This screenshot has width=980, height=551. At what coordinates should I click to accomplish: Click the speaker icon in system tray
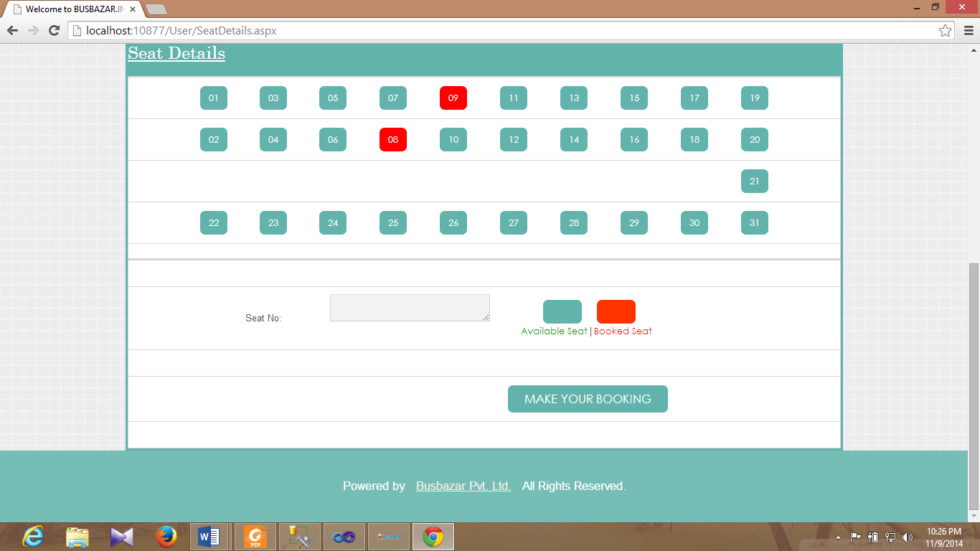click(908, 536)
